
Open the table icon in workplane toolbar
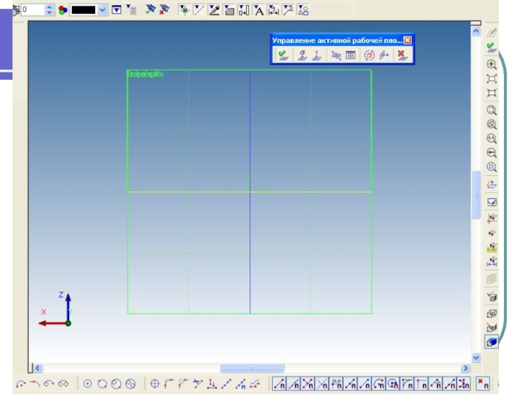[x=351, y=55]
